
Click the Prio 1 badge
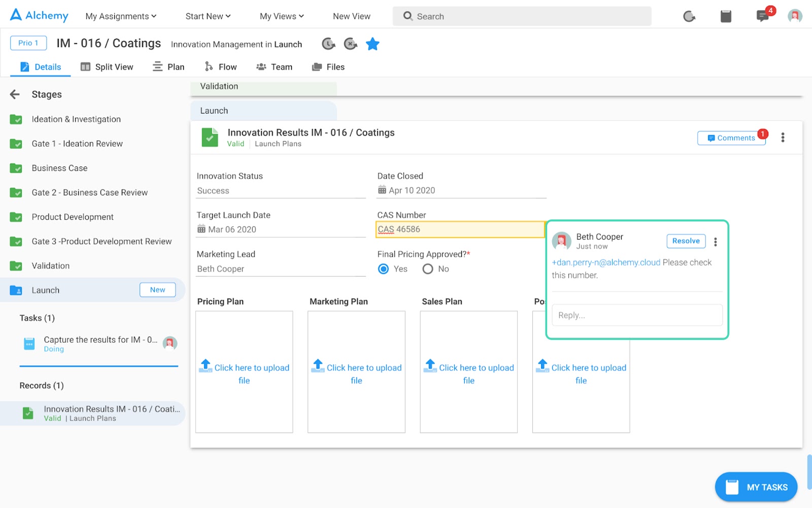click(x=28, y=43)
